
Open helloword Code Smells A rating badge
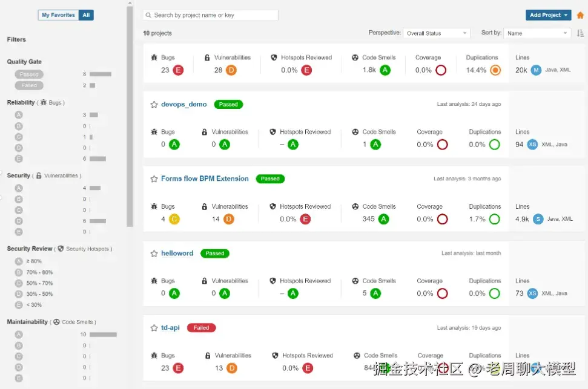tap(375, 293)
